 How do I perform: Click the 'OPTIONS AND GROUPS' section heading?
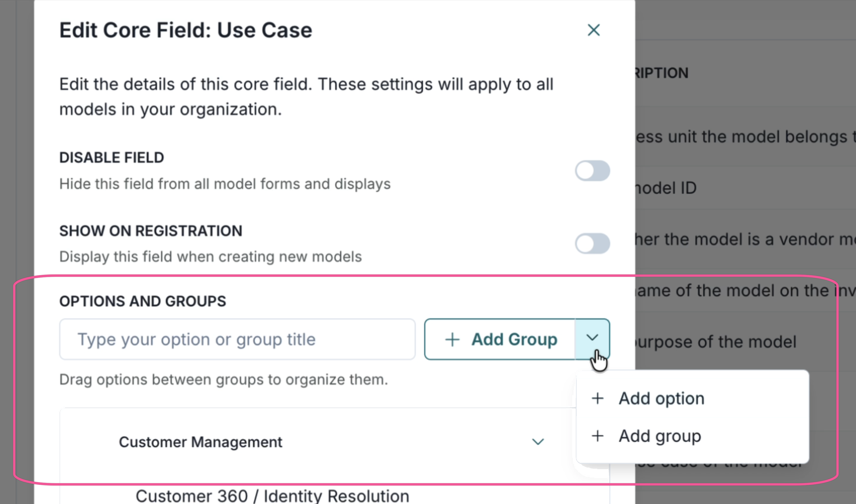[x=143, y=301]
